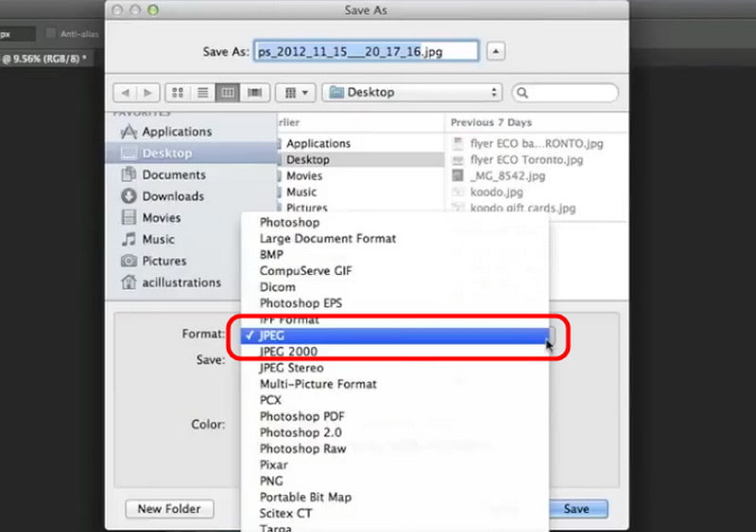This screenshot has width=756, height=532.
Task: Select Desktop folder in column list
Action: pyautogui.click(x=361, y=160)
